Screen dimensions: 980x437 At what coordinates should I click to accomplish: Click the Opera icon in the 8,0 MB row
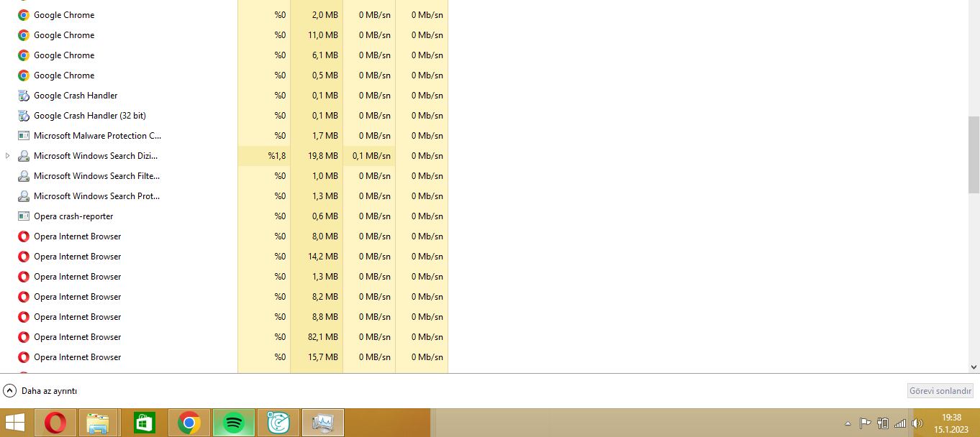[x=24, y=236]
